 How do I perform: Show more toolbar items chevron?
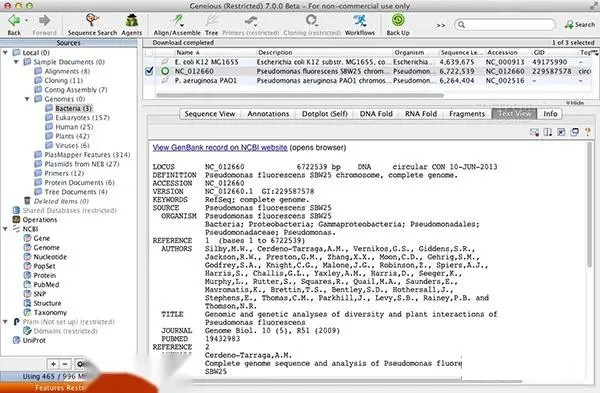click(441, 25)
